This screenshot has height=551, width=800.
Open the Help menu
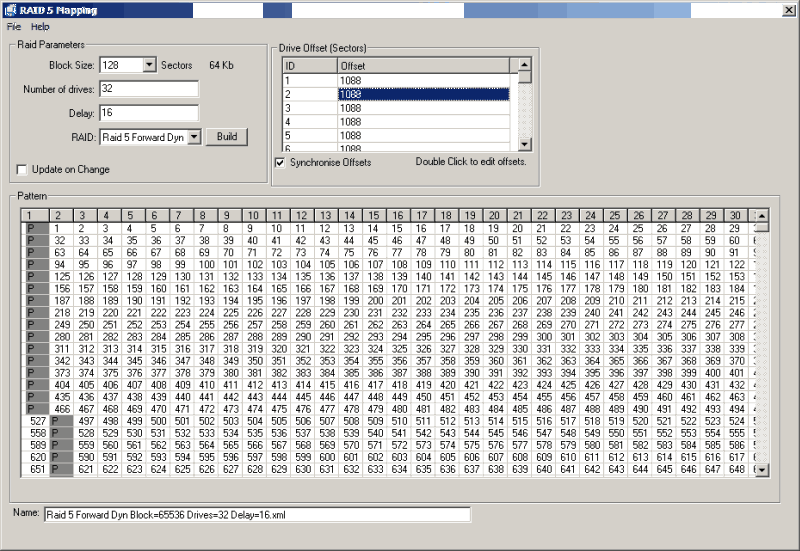(40, 27)
